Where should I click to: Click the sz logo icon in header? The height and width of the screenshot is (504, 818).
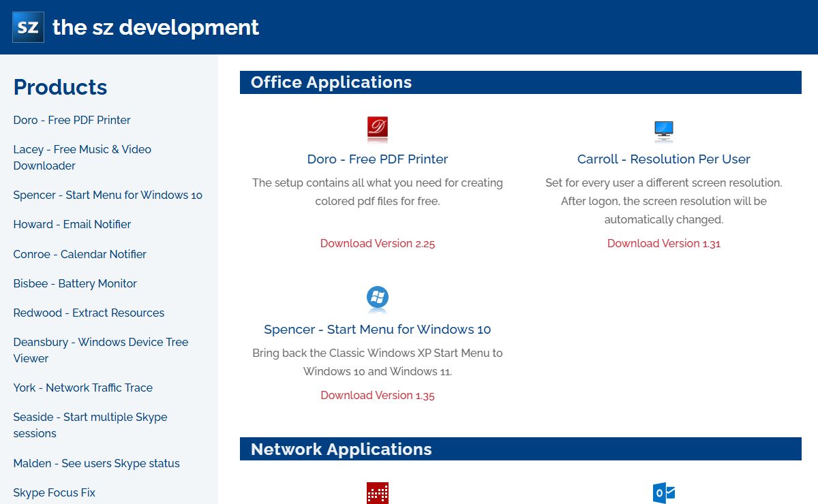point(28,27)
